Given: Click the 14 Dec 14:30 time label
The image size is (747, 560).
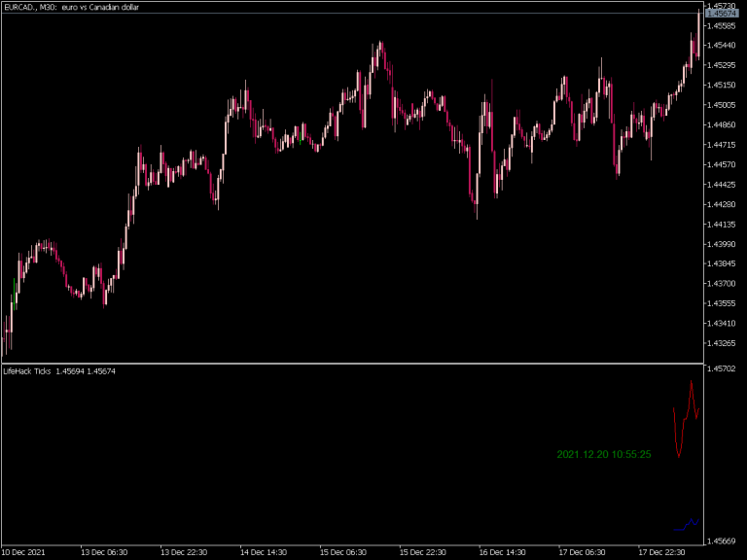Looking at the screenshot, I should [x=263, y=551].
